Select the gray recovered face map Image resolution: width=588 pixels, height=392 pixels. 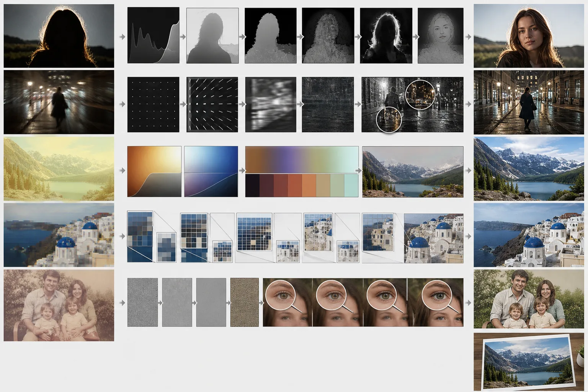[x=441, y=36]
